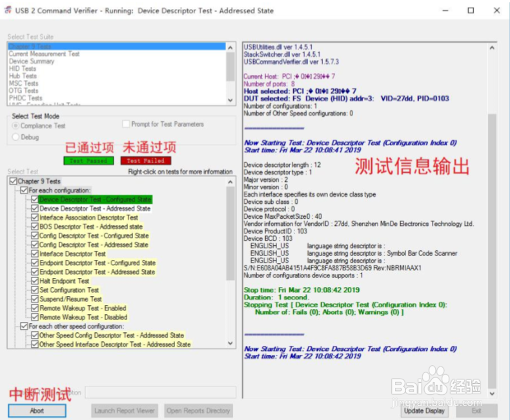The image size is (510, 420).
Task: Click the Exit button
Action: pos(476,410)
